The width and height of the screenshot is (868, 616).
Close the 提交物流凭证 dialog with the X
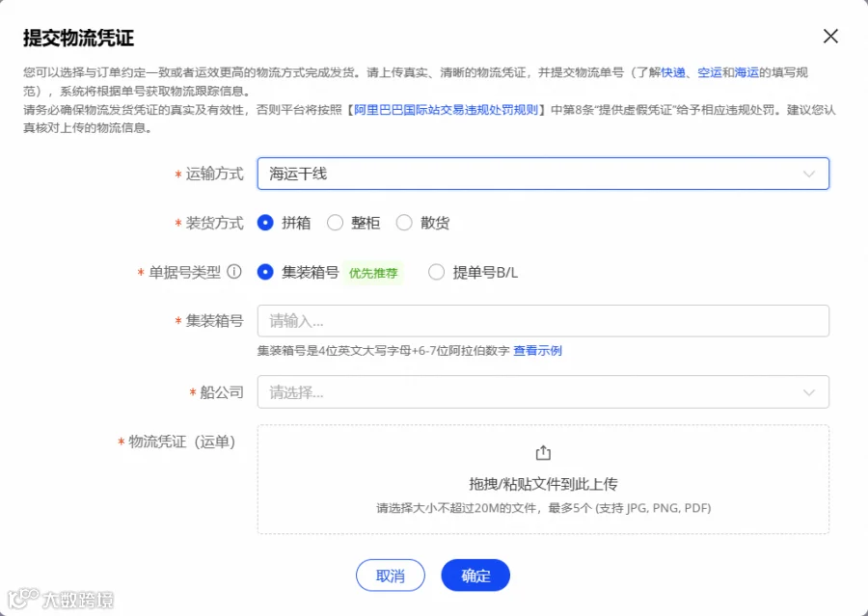tap(830, 37)
